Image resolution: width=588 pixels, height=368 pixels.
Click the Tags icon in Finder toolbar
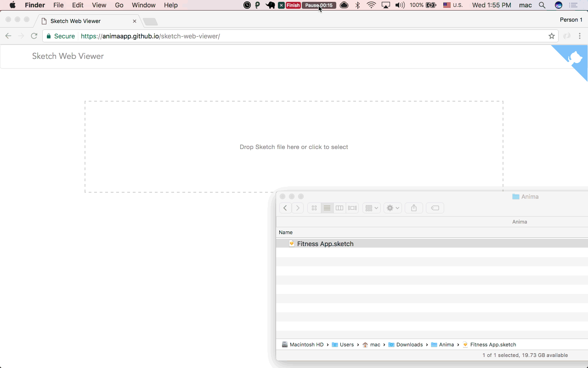[x=435, y=208]
